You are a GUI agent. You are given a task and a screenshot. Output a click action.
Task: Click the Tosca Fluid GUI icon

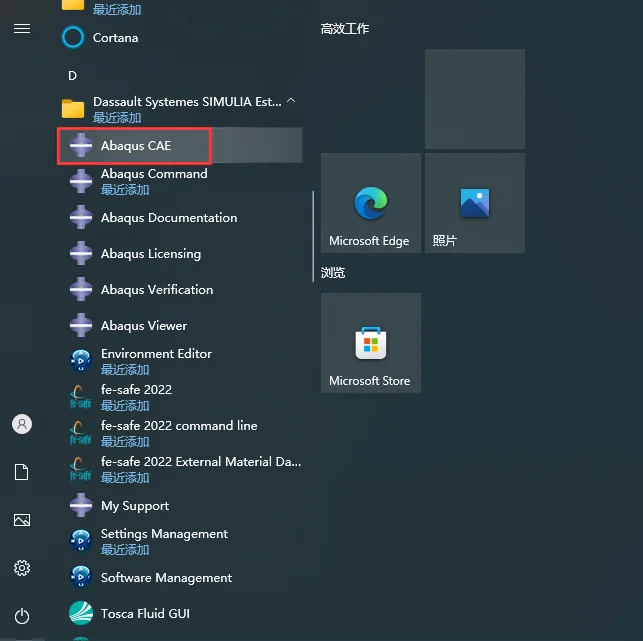tap(81, 614)
